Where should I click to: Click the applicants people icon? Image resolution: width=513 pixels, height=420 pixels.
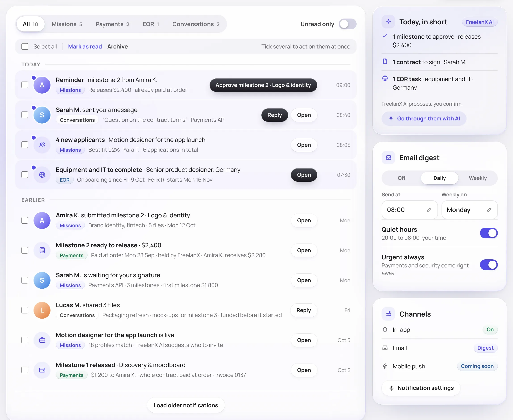42,145
